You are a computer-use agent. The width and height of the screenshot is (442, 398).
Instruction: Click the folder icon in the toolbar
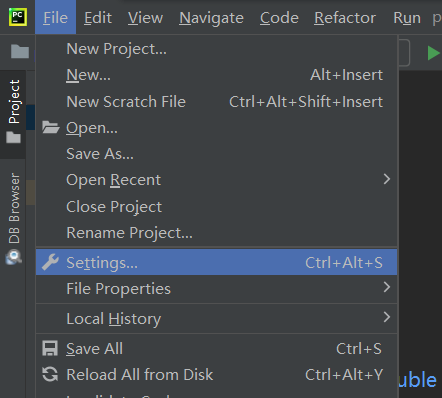tap(20, 52)
